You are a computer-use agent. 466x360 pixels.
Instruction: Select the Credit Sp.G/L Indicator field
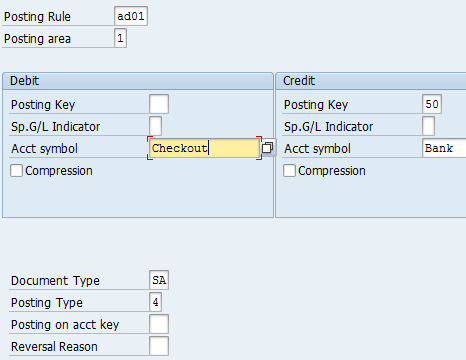click(x=428, y=126)
